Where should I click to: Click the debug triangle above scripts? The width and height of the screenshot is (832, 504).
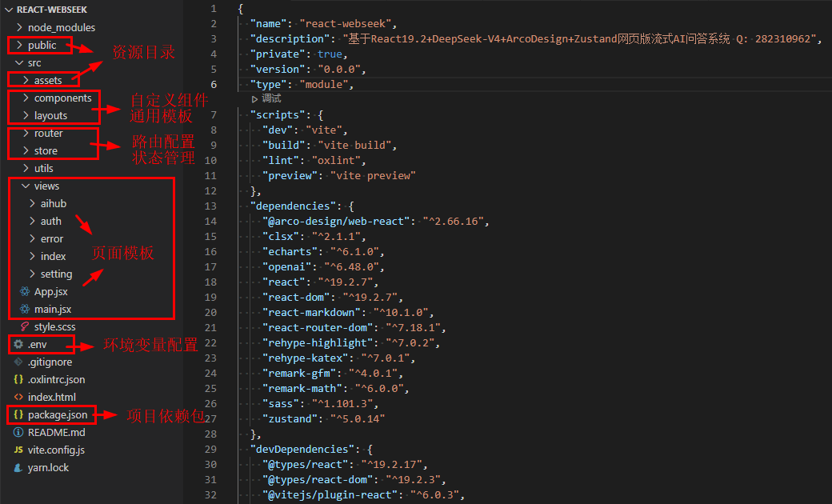[254, 98]
